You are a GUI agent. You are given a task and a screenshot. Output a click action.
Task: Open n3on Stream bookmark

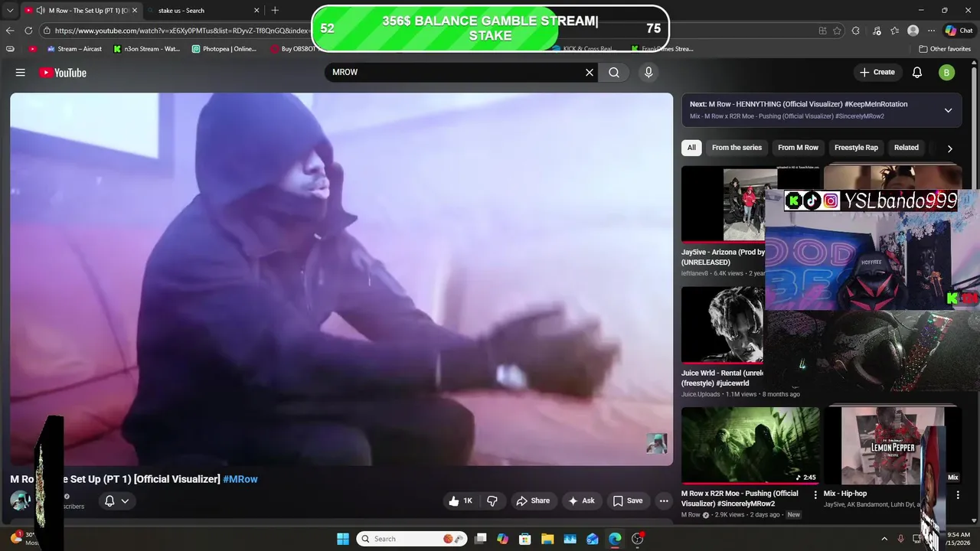[x=146, y=49]
